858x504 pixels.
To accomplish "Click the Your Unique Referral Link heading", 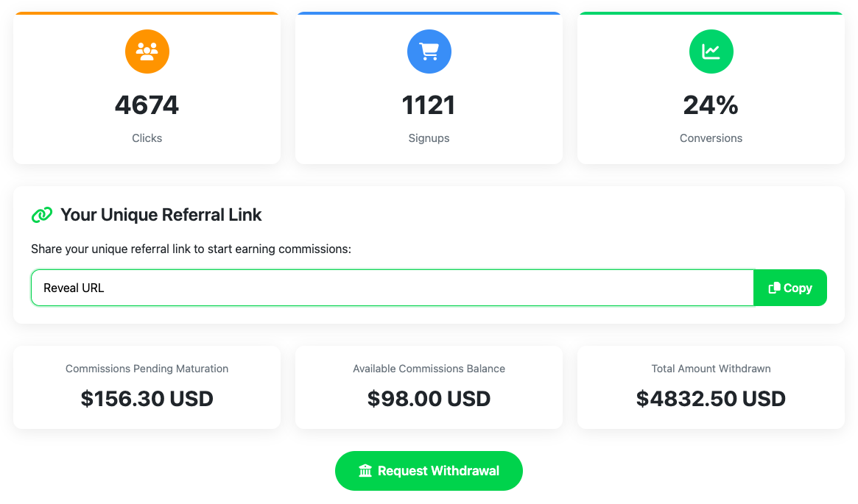I will point(160,214).
